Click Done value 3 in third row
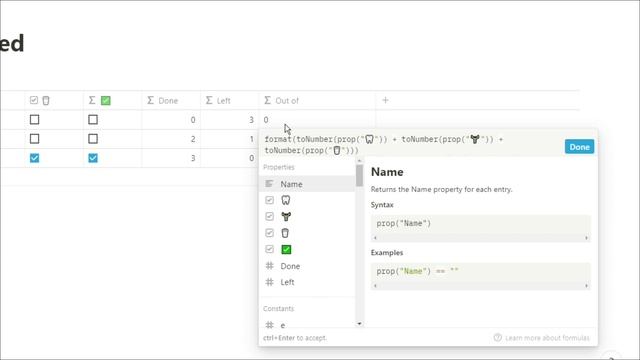This screenshot has width=640, height=360. pyautogui.click(x=193, y=158)
